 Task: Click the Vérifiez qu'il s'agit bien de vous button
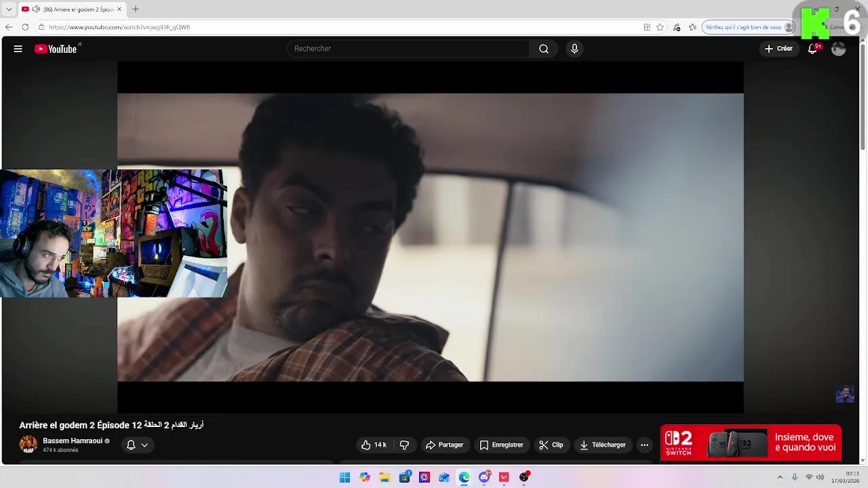click(749, 27)
